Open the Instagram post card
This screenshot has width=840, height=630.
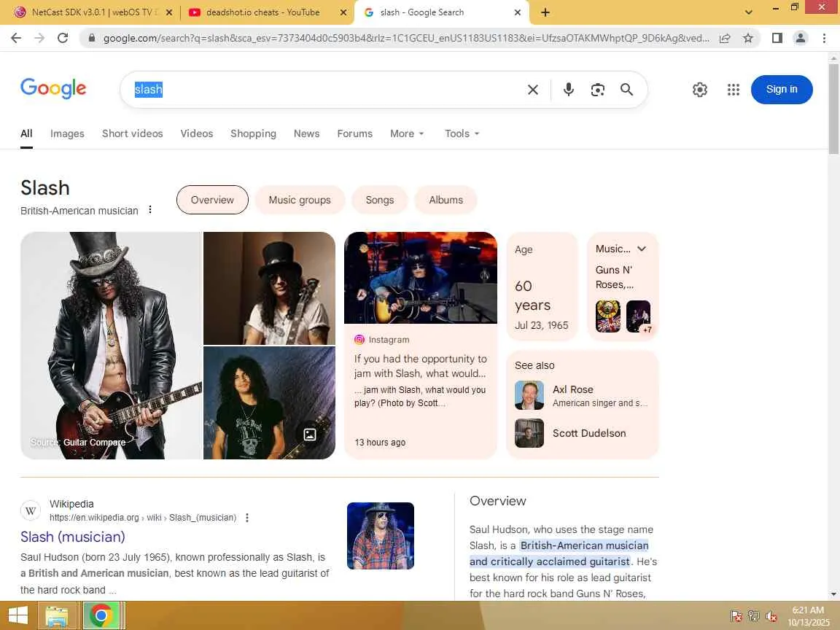[421, 346]
